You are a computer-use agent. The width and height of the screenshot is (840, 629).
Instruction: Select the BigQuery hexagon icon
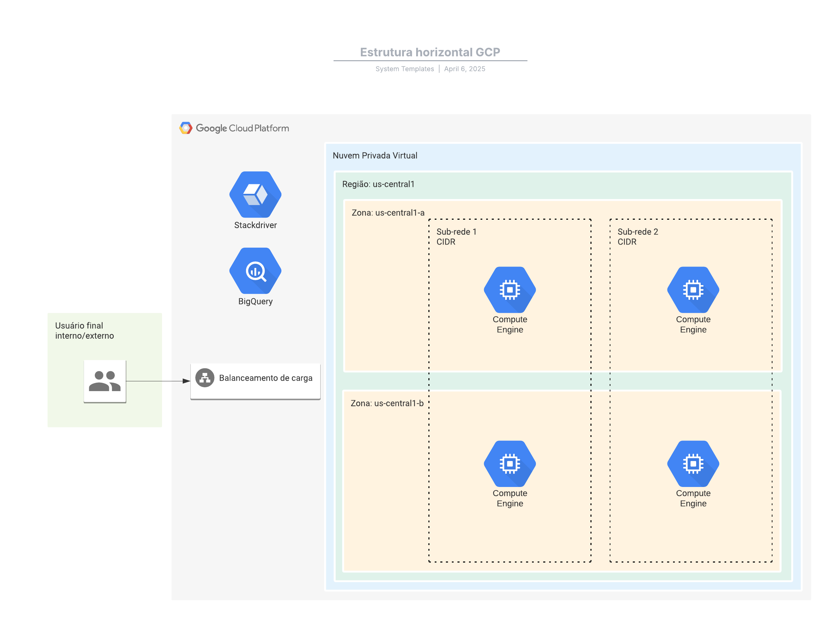(x=255, y=271)
